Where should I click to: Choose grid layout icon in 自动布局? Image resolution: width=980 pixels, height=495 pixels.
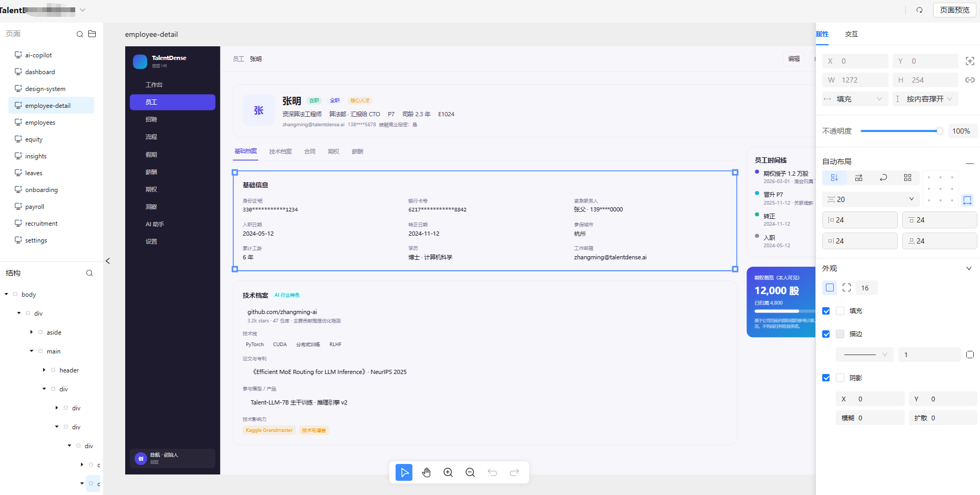point(908,178)
